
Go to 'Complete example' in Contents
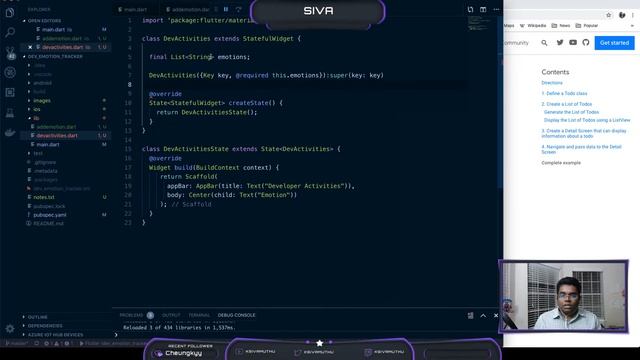pos(561,163)
